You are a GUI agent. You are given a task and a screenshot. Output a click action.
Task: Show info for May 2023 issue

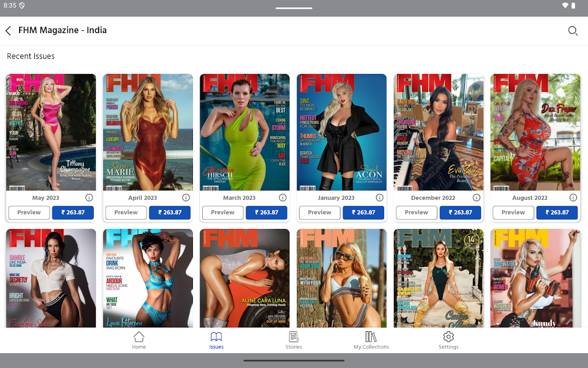89,198
